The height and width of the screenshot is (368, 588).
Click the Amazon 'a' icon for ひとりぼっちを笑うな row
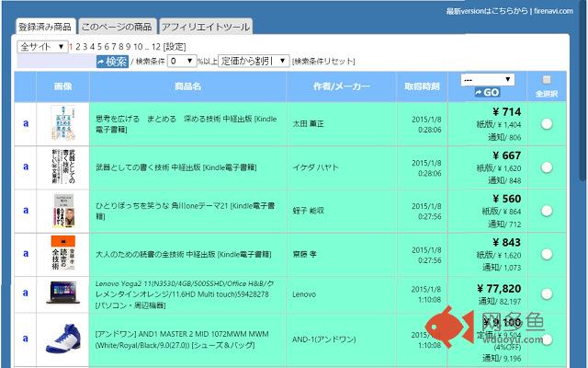coord(26,210)
